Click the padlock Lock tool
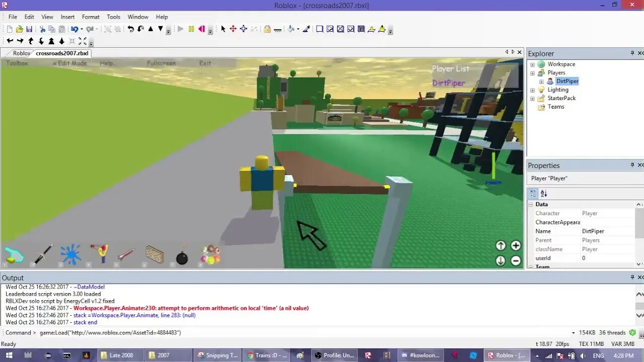Viewport: 644px width, 362px height. pos(267,29)
